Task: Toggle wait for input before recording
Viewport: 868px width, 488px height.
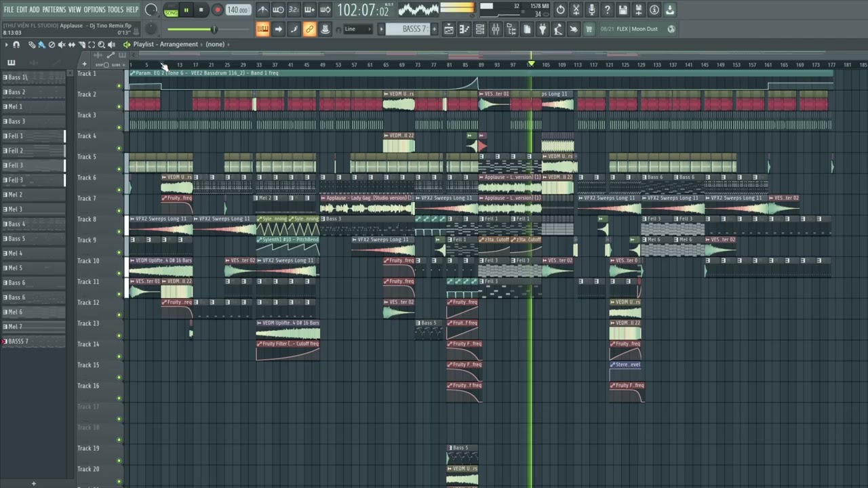Action: [278, 9]
